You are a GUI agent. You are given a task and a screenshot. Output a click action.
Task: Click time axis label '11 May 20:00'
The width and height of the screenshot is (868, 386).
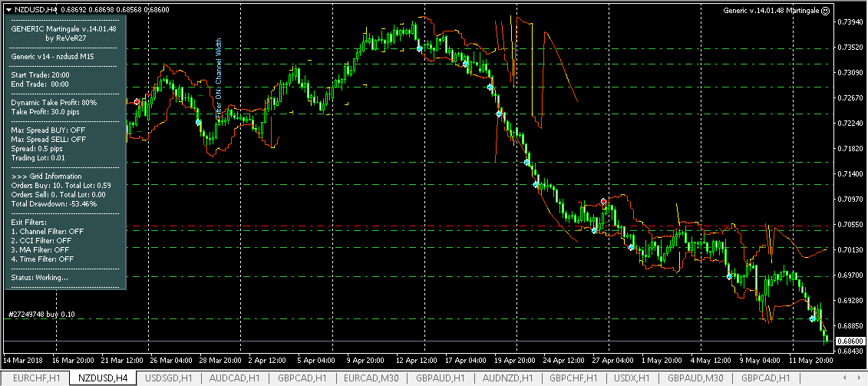(x=811, y=360)
